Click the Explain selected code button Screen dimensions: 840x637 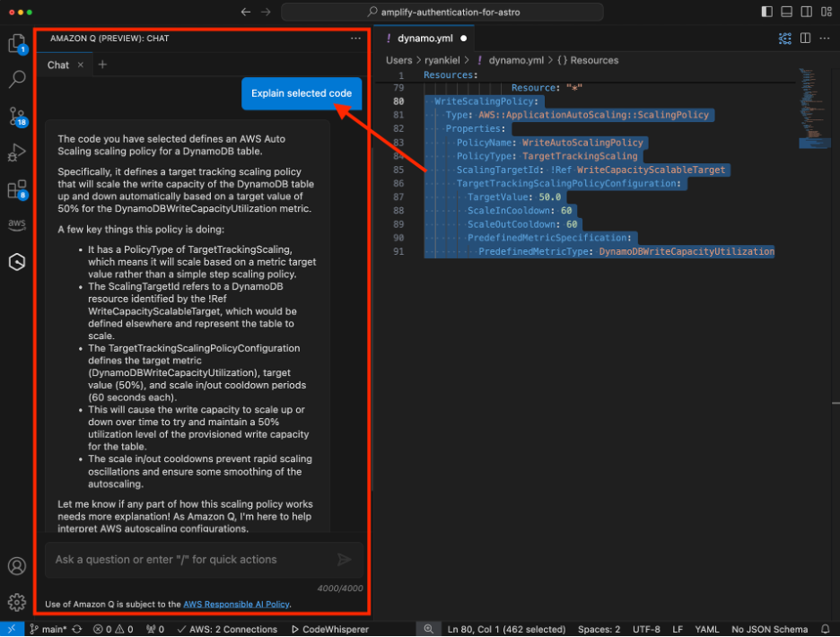[x=302, y=93]
